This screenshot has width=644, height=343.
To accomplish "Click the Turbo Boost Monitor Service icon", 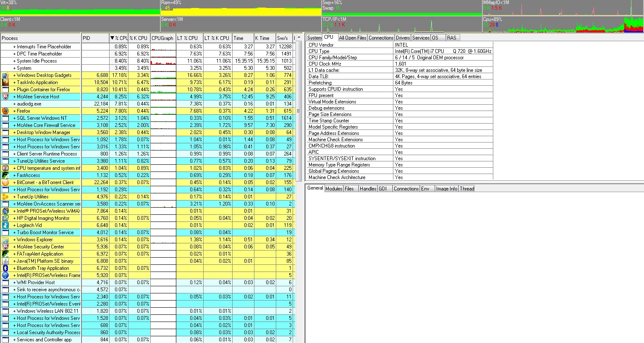I will tap(5, 232).
